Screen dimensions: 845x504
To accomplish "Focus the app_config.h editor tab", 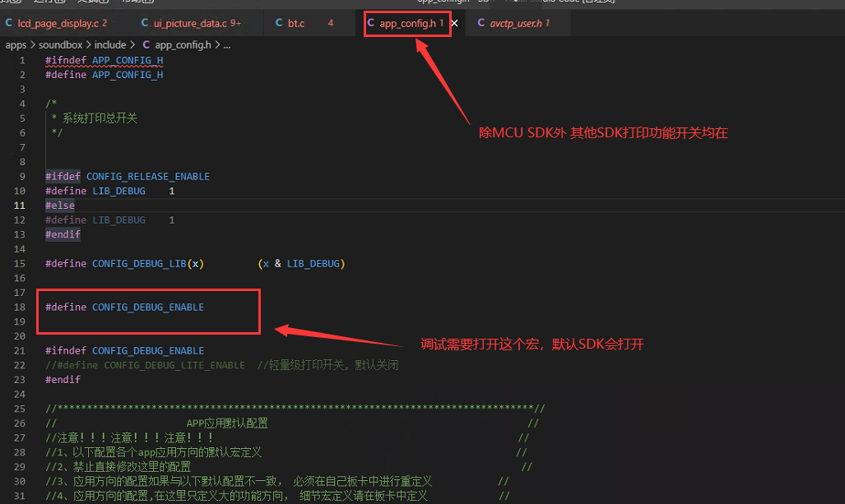I will tap(406, 23).
